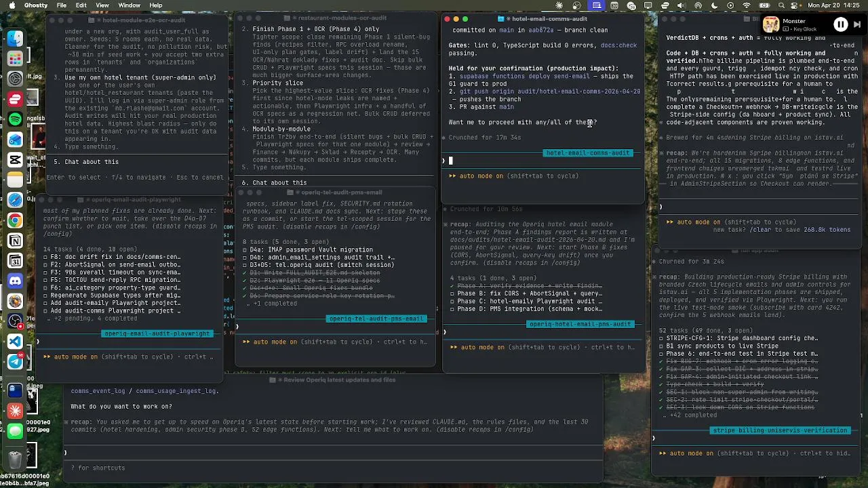The width and height of the screenshot is (868, 488).
Task: Open the File menu
Action: tap(62, 5)
